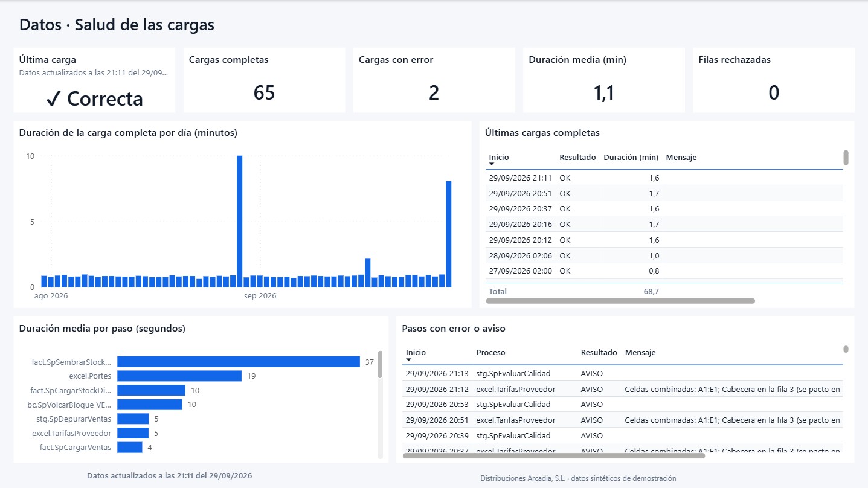The image size is (868, 488).
Task: Click Celdas combinadas message in 20:51 row
Action: (x=733, y=420)
